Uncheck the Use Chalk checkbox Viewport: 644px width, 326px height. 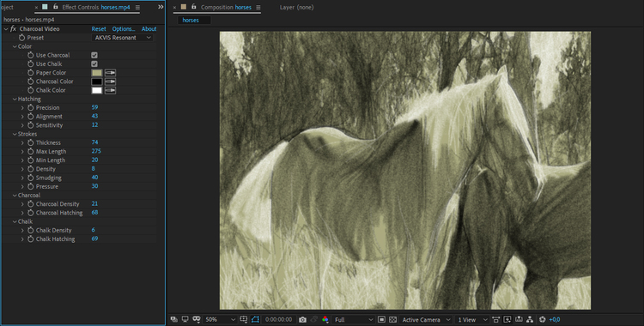pos(94,64)
